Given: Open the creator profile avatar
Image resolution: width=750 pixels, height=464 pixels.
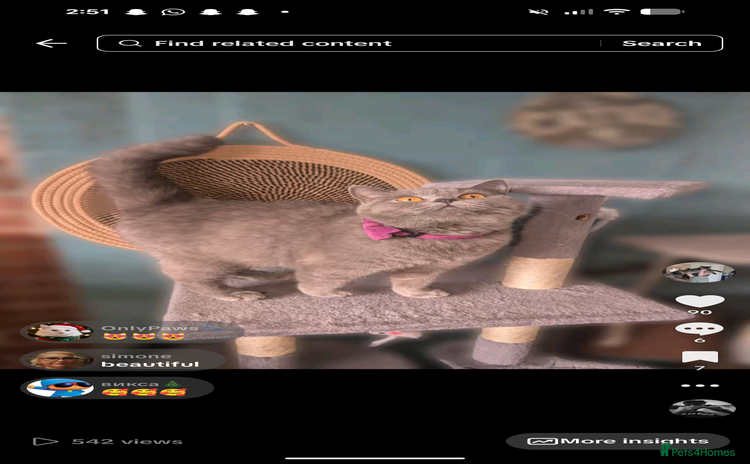Looking at the screenshot, I should click(691, 272).
